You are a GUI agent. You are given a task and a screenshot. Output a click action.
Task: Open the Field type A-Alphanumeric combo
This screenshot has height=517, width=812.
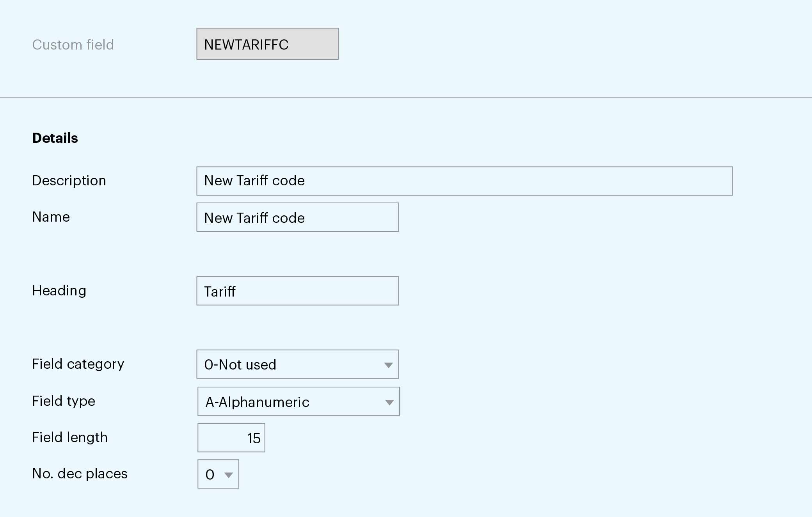(x=289, y=402)
